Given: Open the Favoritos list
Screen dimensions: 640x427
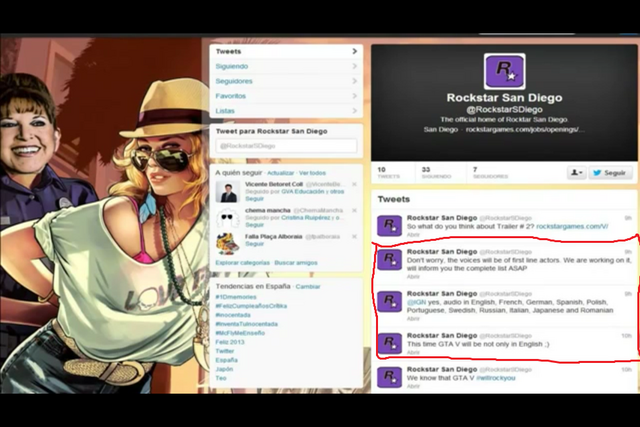Looking at the screenshot, I should [286, 96].
